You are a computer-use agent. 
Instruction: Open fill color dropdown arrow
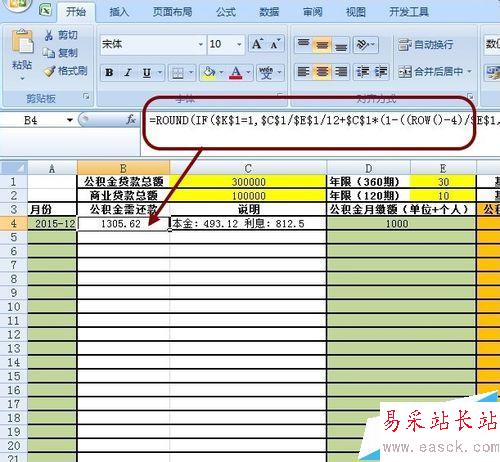(221, 72)
